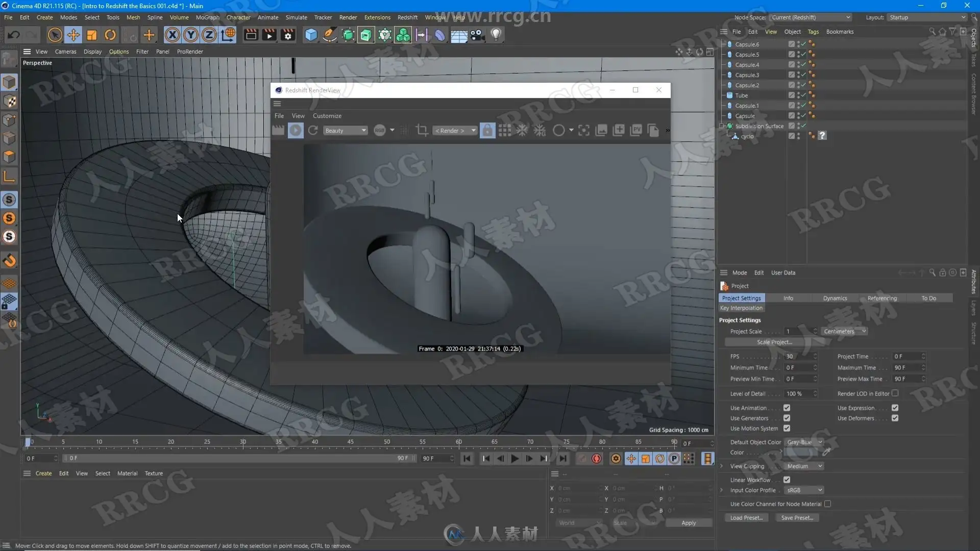The width and height of the screenshot is (980, 551).
Task: Select the Rotate tool in top toolbar
Action: pos(110,35)
